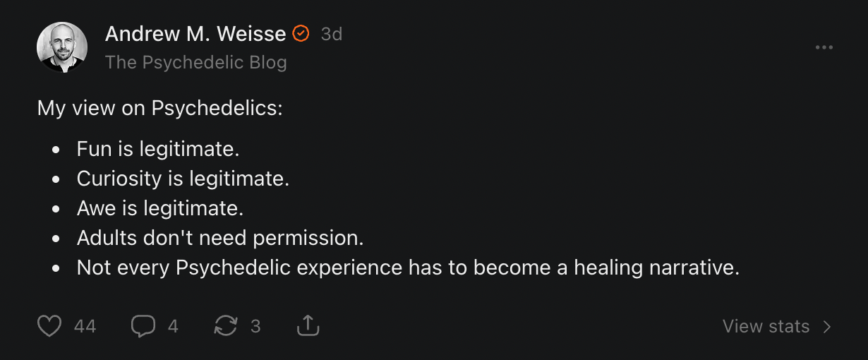
Task: Open the note permalink via the 3d timestamp
Action: click(332, 34)
